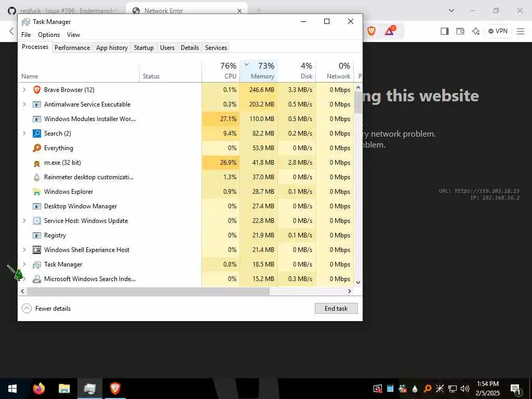
Task: Open the Brave Wallet icon
Action: (460, 31)
